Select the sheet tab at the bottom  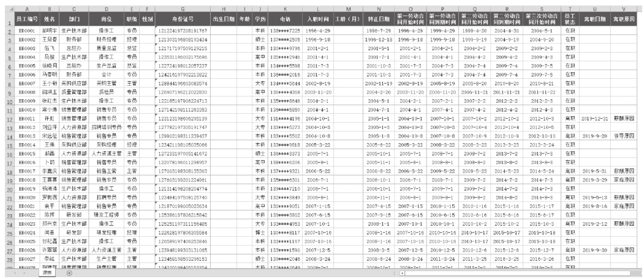click(47, 273)
